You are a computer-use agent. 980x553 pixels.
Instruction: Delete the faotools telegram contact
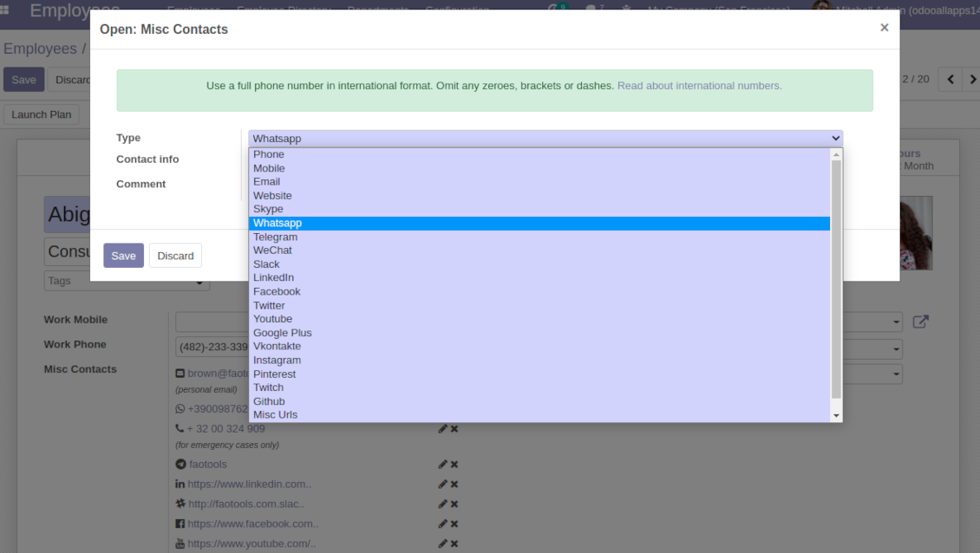(x=454, y=465)
